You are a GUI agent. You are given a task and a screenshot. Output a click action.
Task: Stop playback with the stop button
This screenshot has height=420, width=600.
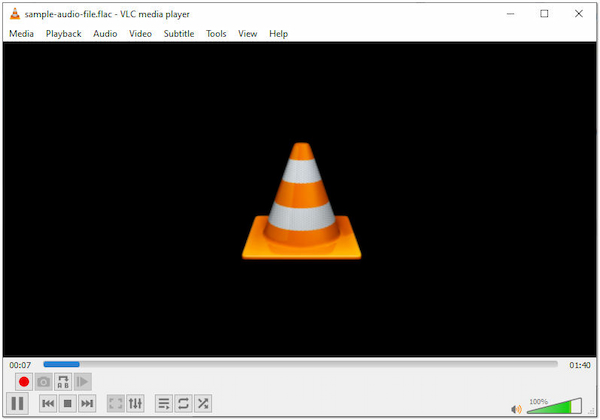pyautogui.click(x=68, y=404)
